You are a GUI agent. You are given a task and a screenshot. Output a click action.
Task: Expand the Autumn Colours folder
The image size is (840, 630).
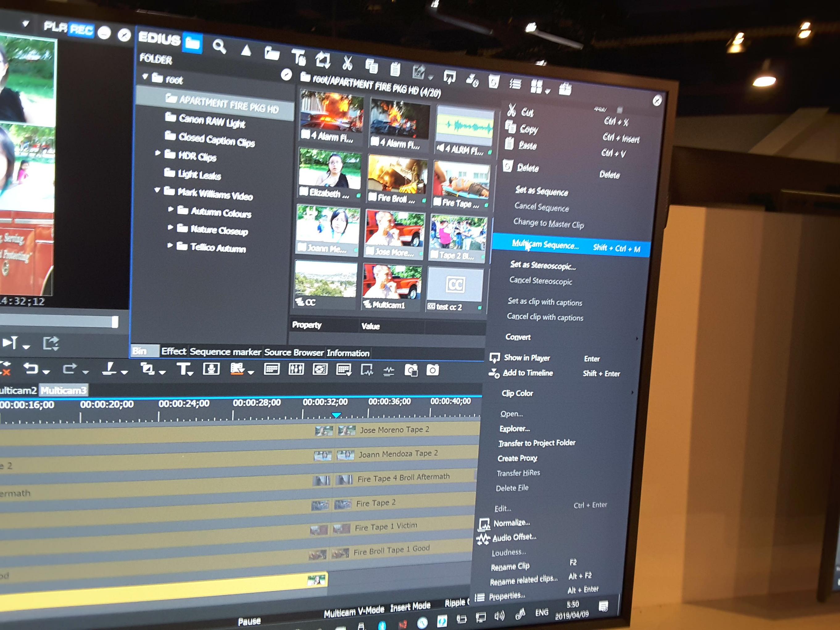171,209
